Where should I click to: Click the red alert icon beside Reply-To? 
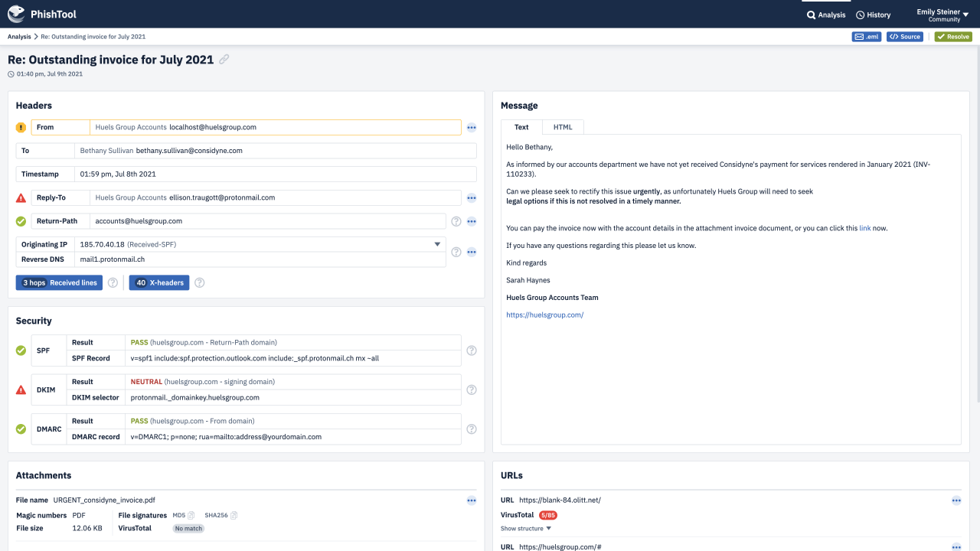(21, 197)
